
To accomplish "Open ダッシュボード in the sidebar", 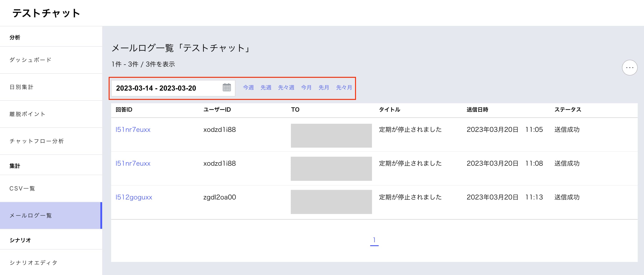I will [51, 60].
